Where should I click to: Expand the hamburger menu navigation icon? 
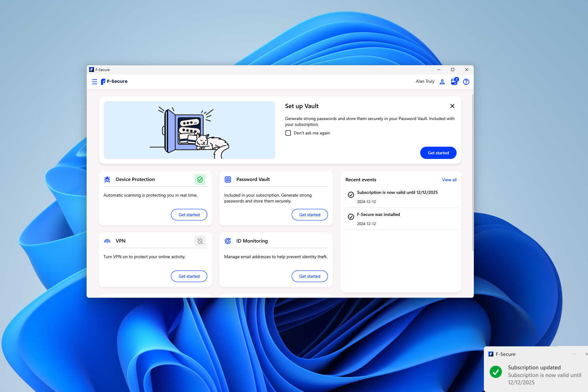click(95, 81)
